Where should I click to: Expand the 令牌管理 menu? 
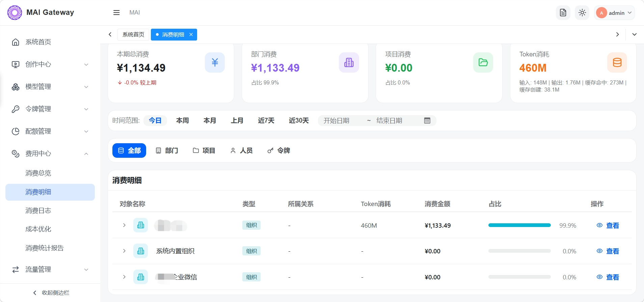(50, 109)
